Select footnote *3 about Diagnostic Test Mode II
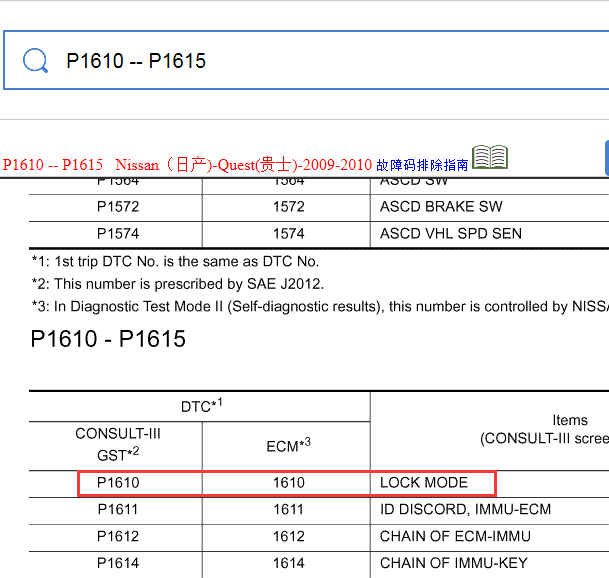609x578 pixels. [320, 306]
